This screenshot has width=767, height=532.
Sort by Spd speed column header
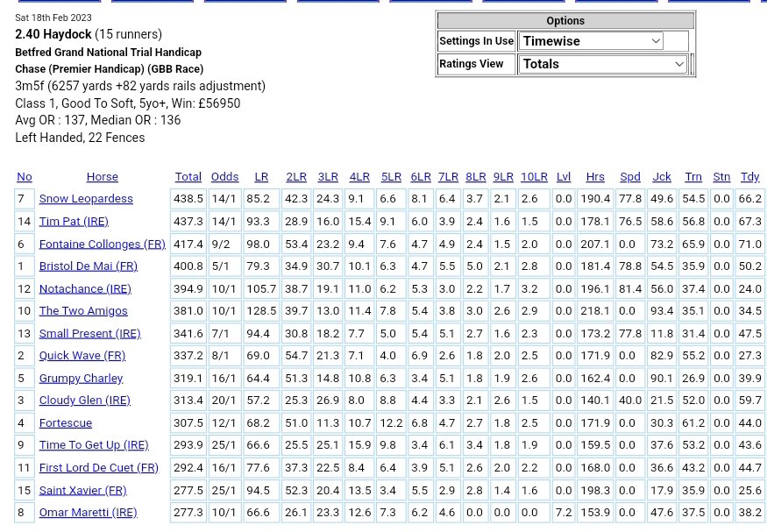pos(629,176)
